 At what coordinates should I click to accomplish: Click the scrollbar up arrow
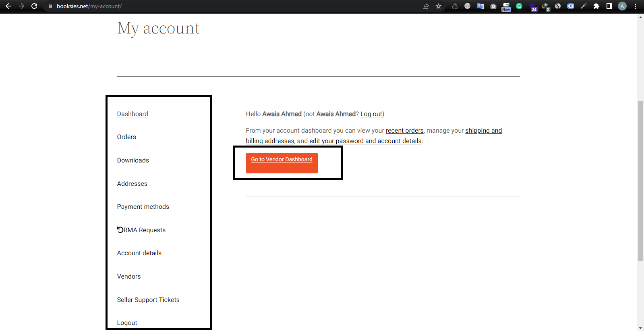click(x=640, y=17)
